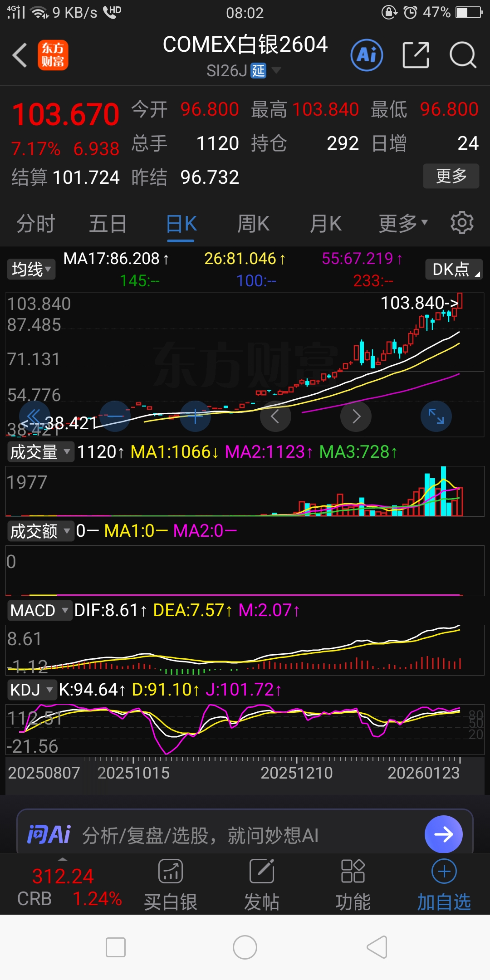Zoom out chart with minus button
The width and height of the screenshot is (490, 980).
coord(115,416)
